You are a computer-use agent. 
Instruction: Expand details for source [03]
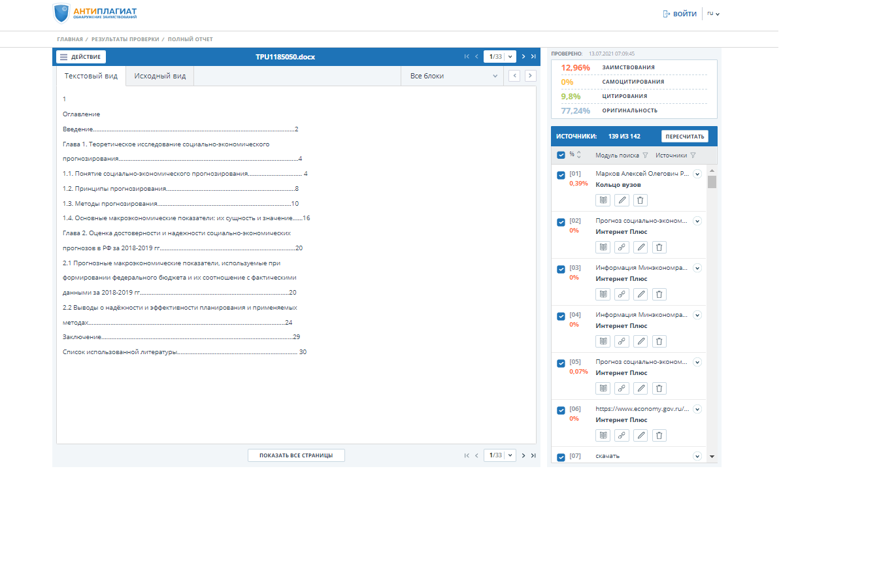(x=697, y=268)
